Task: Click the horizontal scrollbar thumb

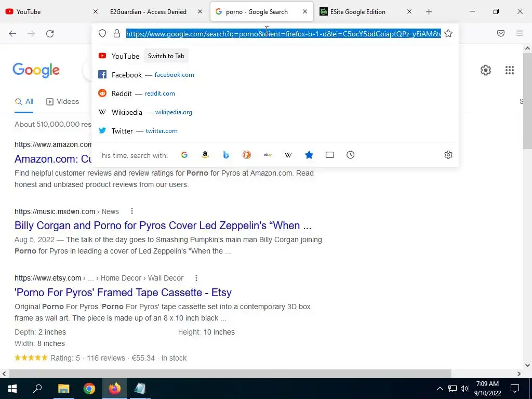Action: pyautogui.click(x=230, y=374)
